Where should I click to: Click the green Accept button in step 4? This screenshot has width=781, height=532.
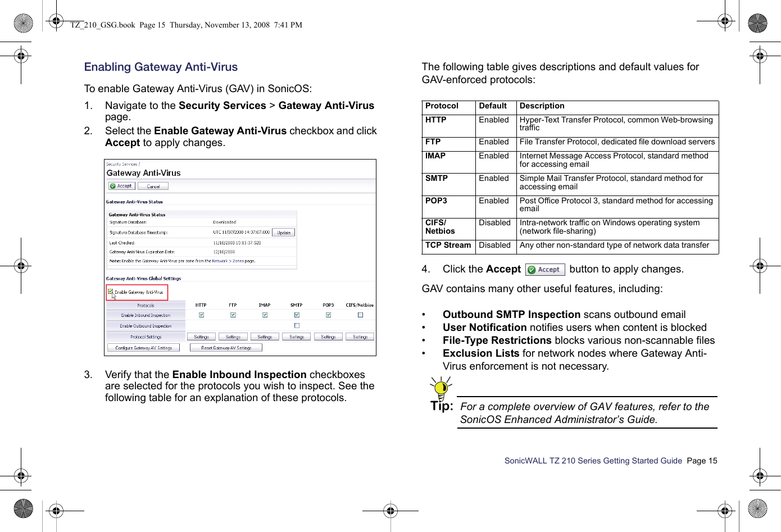pos(545,270)
